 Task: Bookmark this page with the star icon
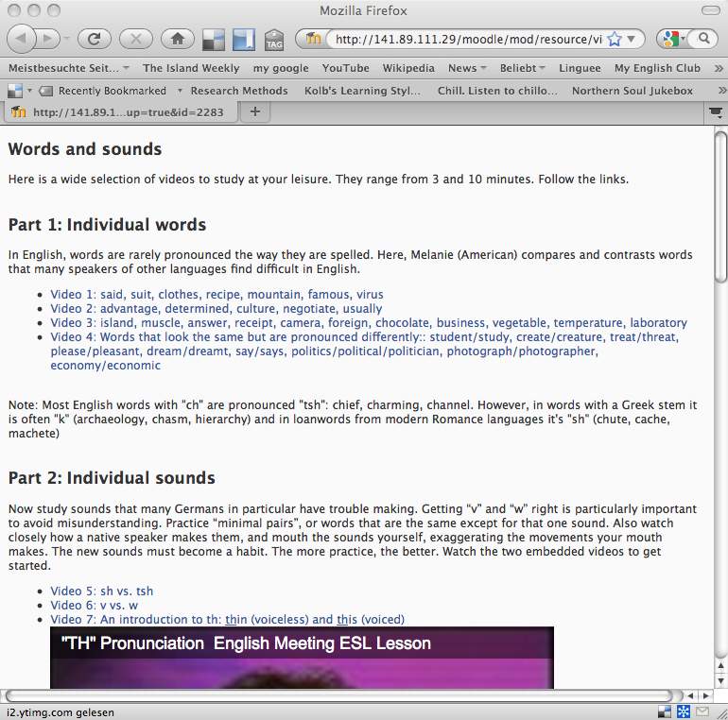(x=614, y=40)
